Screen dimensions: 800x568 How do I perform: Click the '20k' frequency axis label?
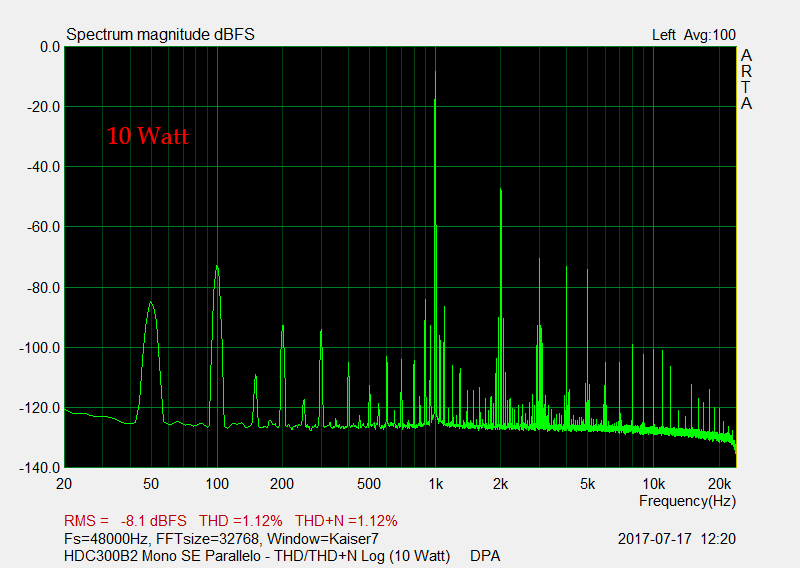click(719, 483)
